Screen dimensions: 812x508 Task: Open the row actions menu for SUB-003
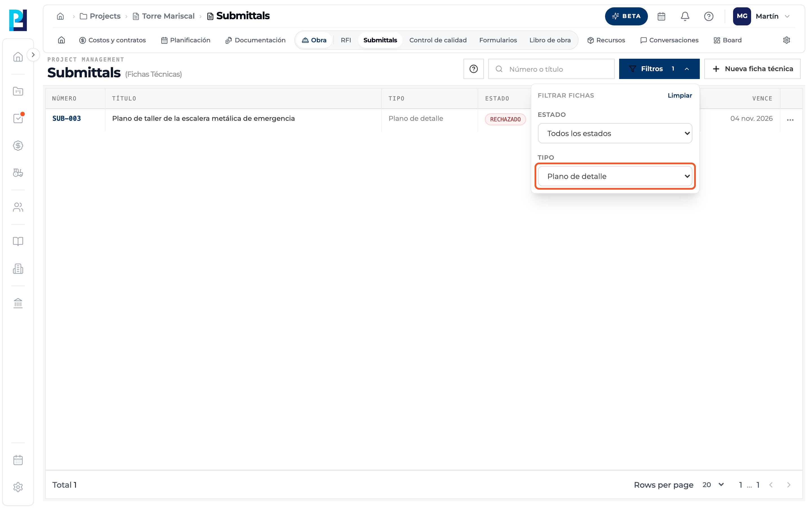790,120
